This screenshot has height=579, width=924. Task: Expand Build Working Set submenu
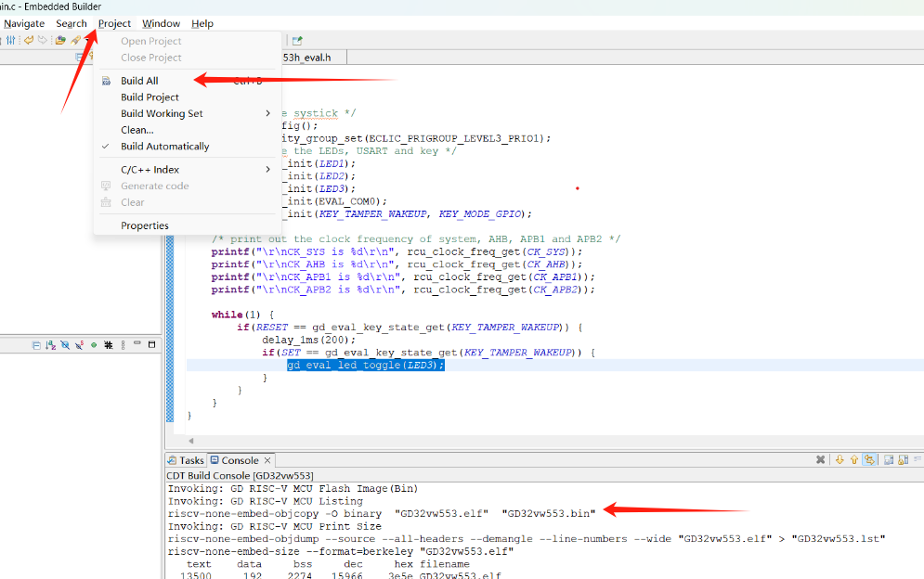coord(267,114)
